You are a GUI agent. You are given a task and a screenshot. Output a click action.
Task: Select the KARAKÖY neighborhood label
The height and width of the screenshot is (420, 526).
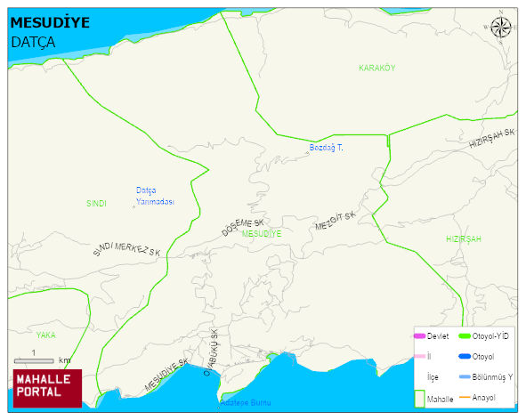(376, 69)
